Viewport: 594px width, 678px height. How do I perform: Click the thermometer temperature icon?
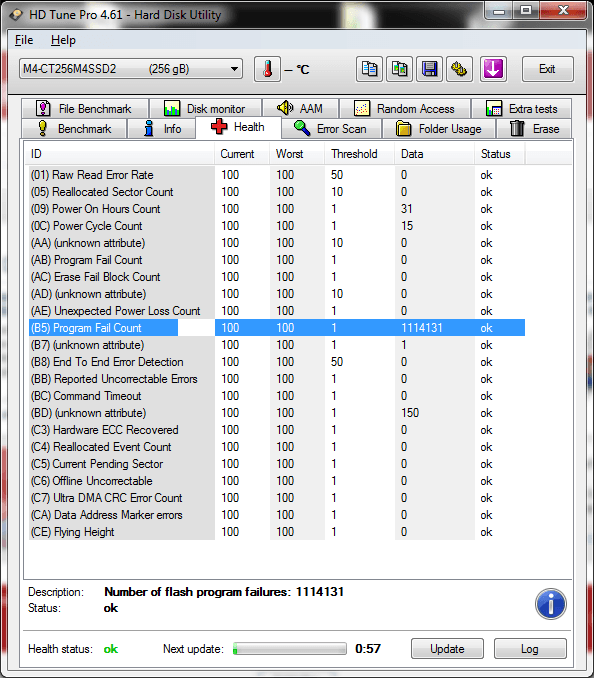tap(268, 69)
